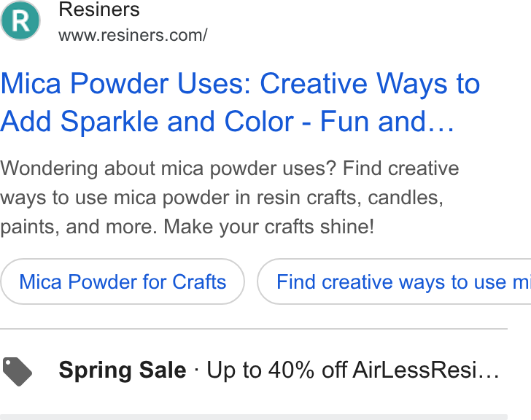Select the Find creative ways chip
Image resolution: width=531 pixels, height=420 pixels.
[394, 281]
